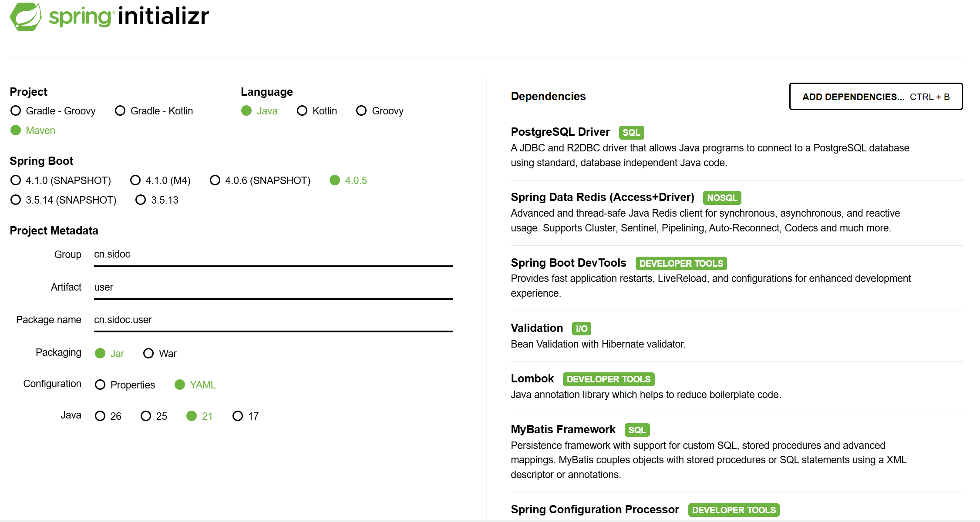This screenshot has width=980, height=522.
Task: Open the Add Dependencies dialog
Action: [876, 97]
